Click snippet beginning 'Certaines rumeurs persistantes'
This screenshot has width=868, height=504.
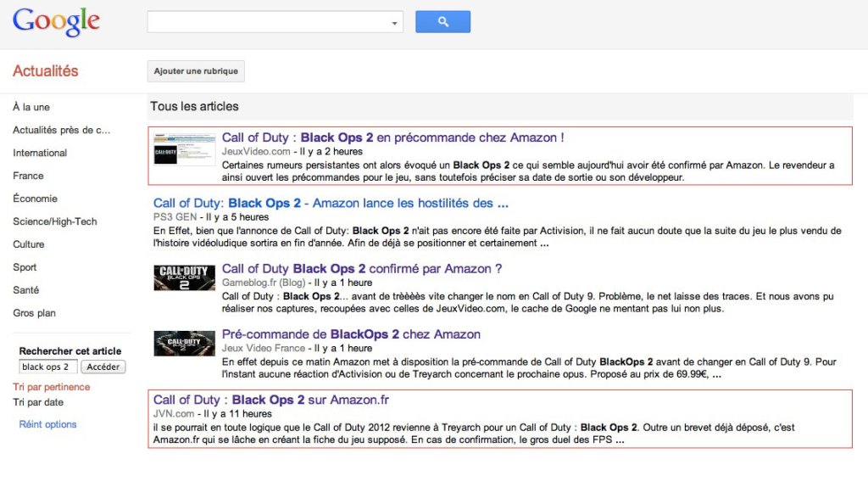click(x=528, y=171)
